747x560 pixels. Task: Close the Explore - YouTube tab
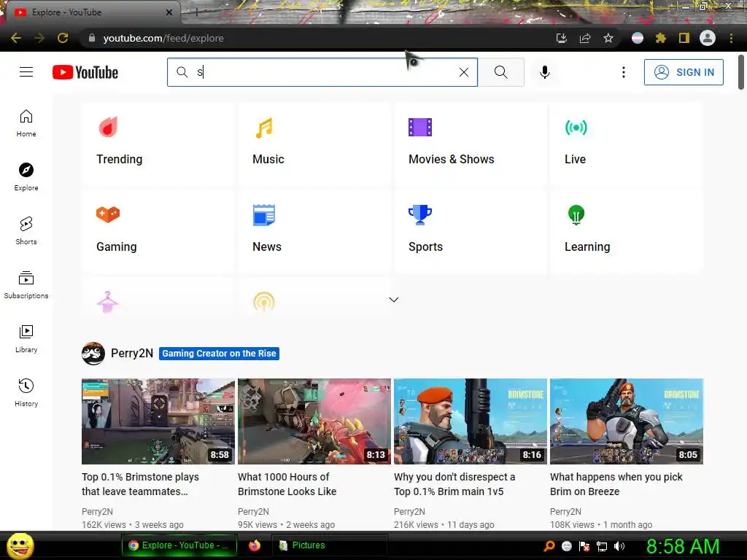click(169, 12)
